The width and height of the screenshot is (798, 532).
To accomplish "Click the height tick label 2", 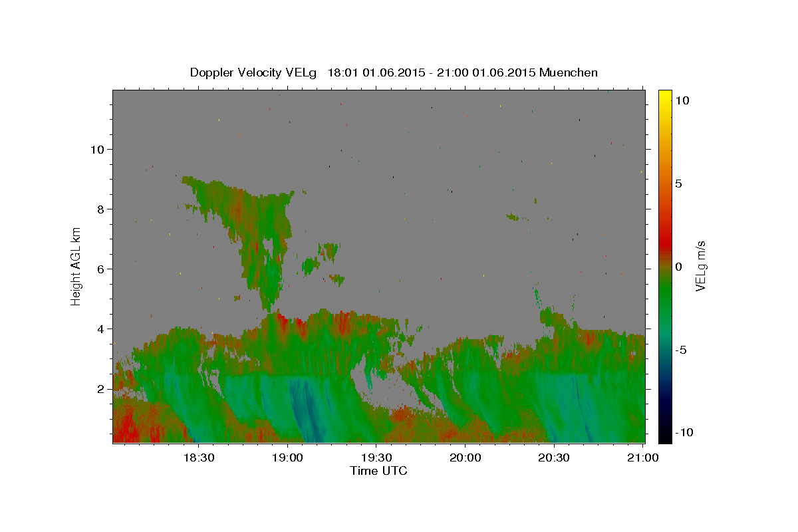I will 101,389.
